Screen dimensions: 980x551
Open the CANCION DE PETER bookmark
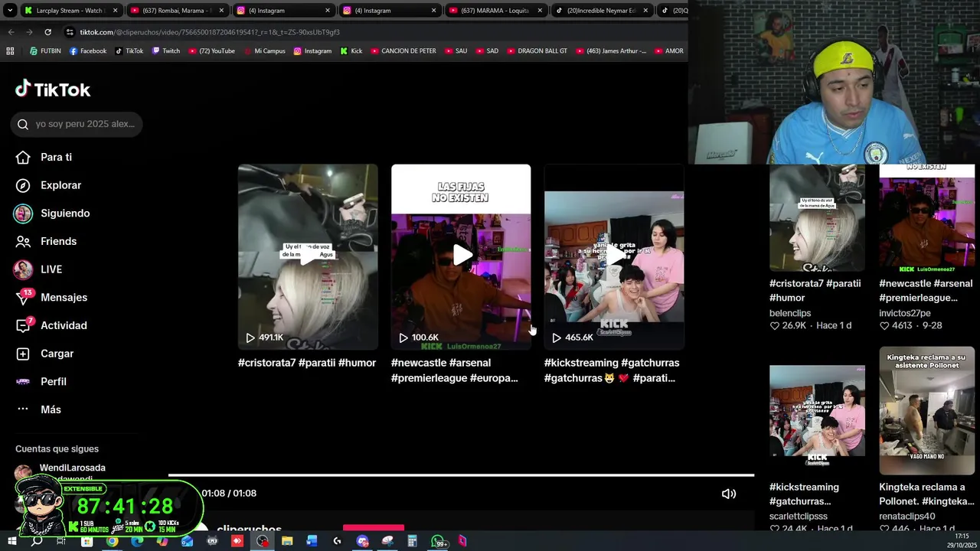(x=403, y=51)
